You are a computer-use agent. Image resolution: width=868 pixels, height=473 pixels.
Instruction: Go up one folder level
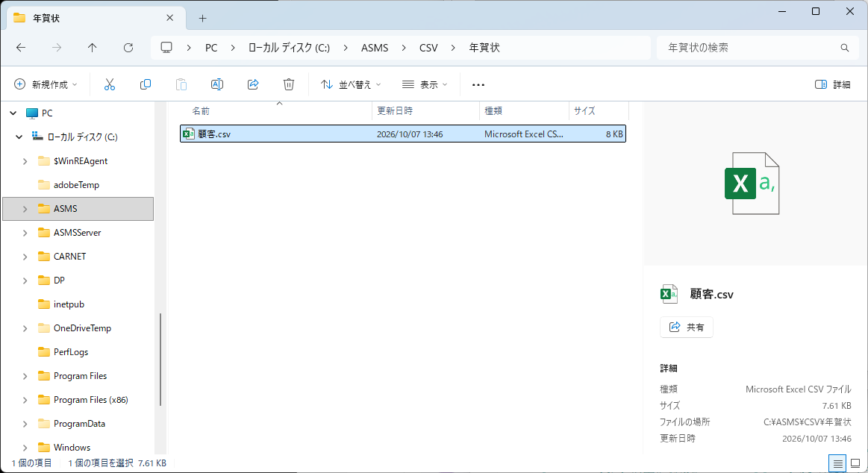[x=93, y=48]
